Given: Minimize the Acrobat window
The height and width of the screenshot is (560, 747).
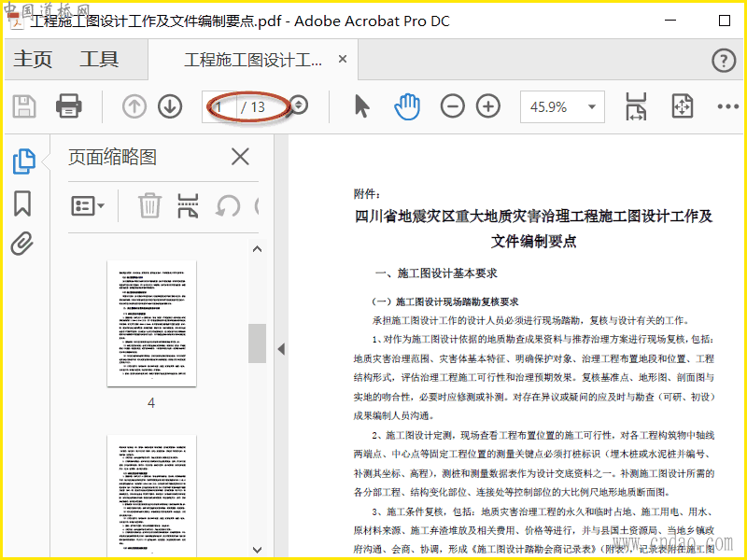Looking at the screenshot, I should pos(670,21).
